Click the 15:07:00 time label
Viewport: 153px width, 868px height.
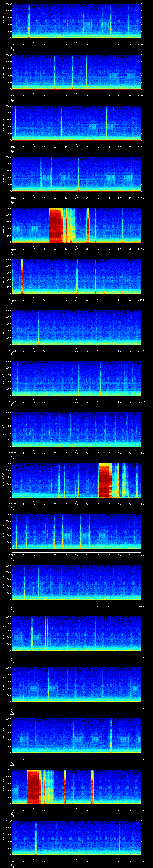pos(12,810)
